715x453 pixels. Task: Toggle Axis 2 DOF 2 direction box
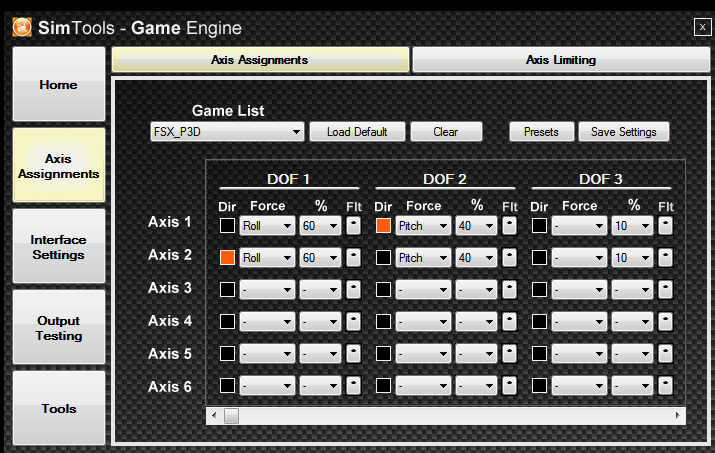click(383, 258)
